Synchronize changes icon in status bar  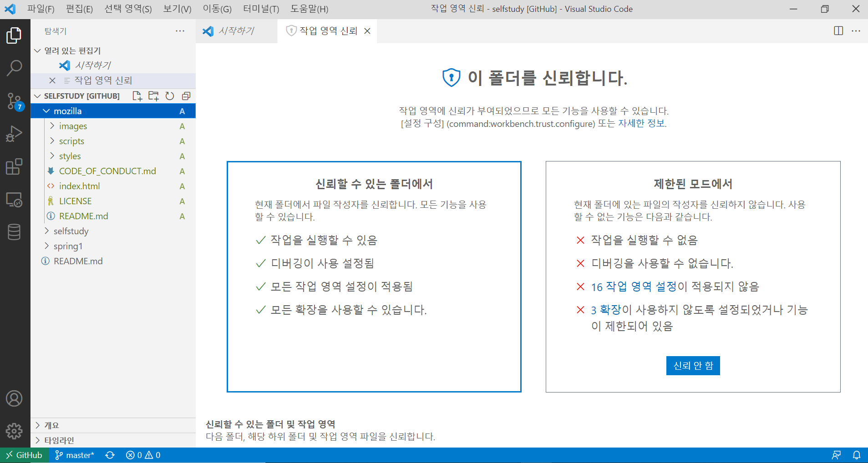pyautogui.click(x=110, y=455)
